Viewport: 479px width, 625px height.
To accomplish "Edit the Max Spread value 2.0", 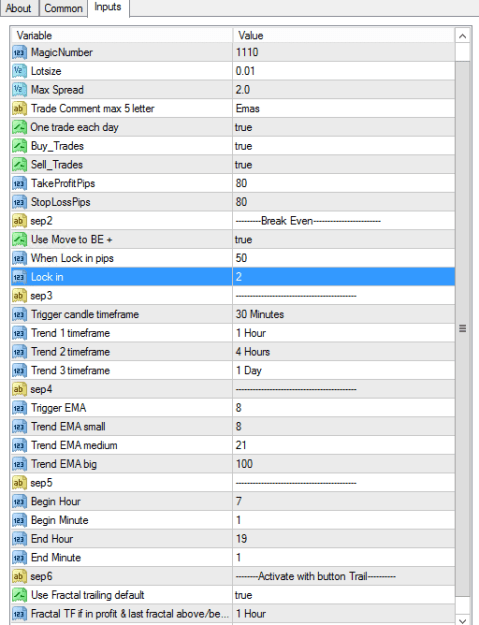I will pos(344,90).
